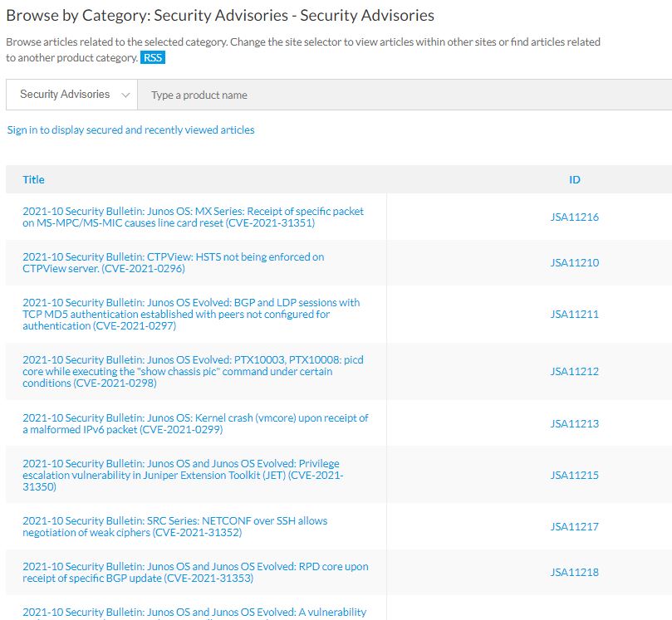Open the Security Advisories site selector dropdown
Image resolution: width=672 pixels, height=620 pixels.
[72, 95]
